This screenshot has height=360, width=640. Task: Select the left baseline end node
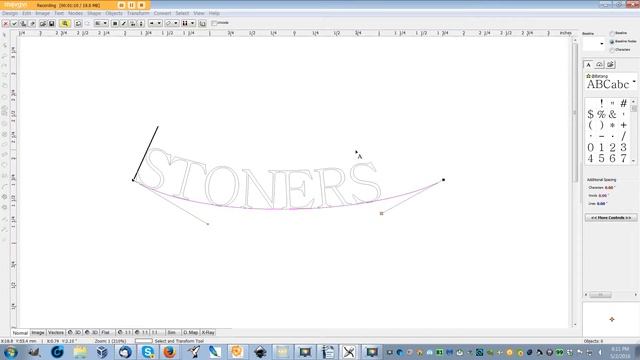(x=133, y=180)
